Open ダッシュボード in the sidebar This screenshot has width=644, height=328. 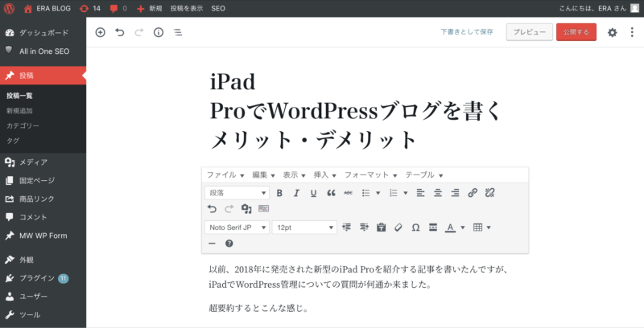[x=43, y=33]
